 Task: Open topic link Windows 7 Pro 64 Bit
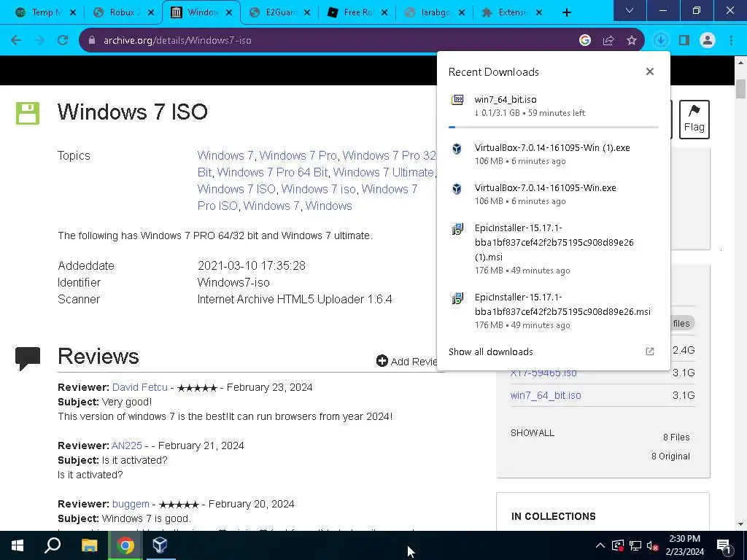(272, 172)
